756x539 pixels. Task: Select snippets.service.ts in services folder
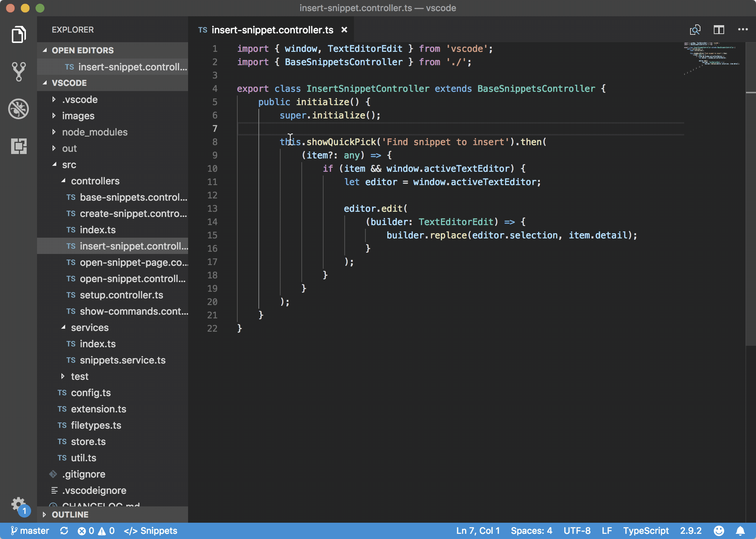coord(123,360)
